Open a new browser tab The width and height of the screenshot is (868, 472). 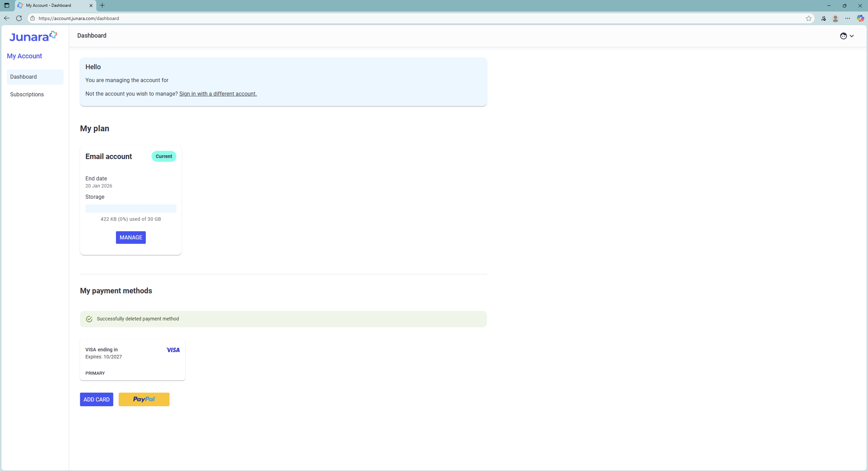click(102, 5)
